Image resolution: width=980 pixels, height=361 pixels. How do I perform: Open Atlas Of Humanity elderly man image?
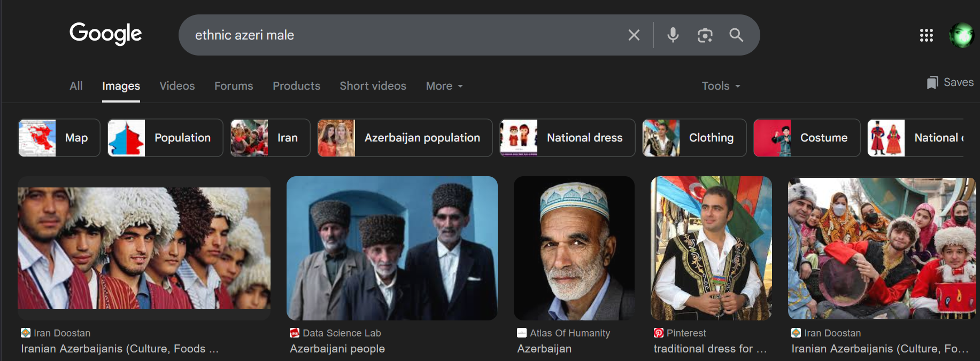point(574,248)
